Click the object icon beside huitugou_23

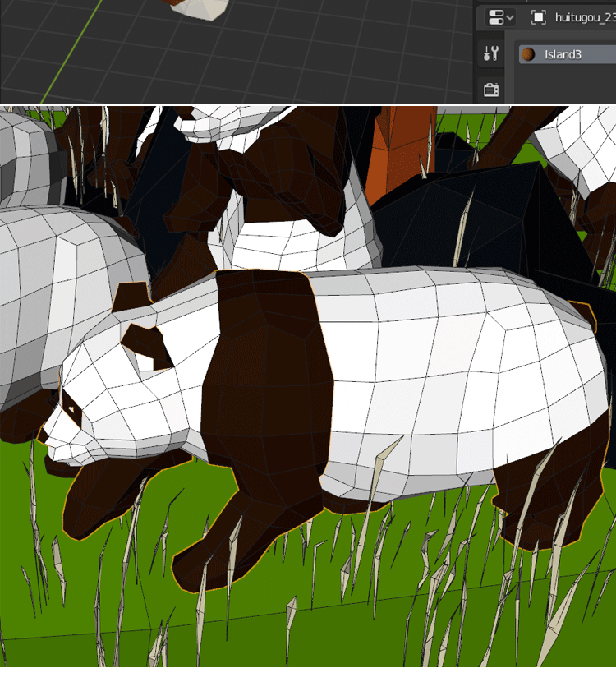click(x=538, y=17)
